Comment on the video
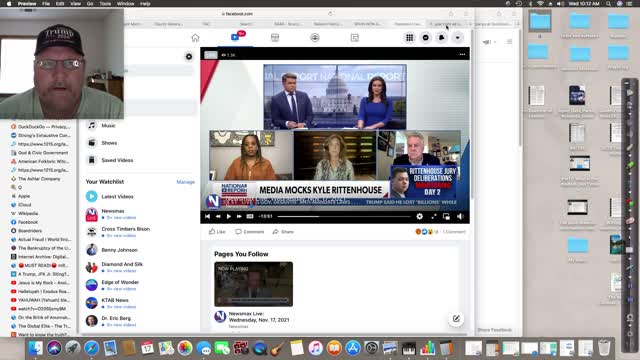The width and height of the screenshot is (640, 360). coord(250,231)
